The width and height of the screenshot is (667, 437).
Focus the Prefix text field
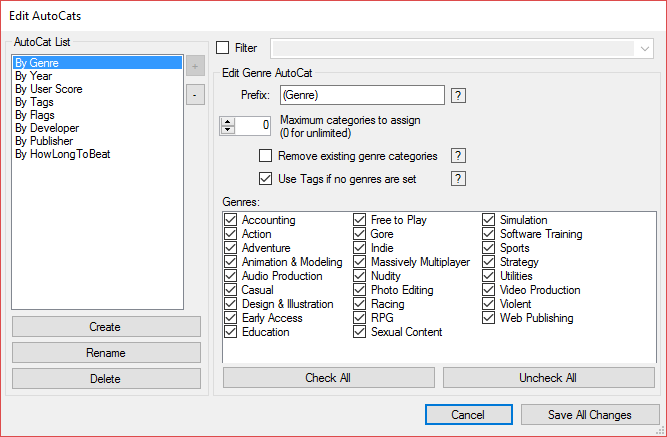point(362,95)
